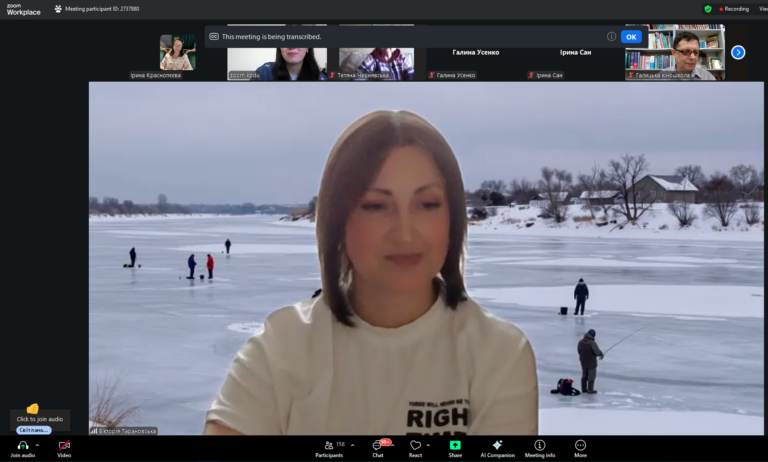Expand the Participants options arrow
768x462 pixels.
pyautogui.click(x=353, y=445)
